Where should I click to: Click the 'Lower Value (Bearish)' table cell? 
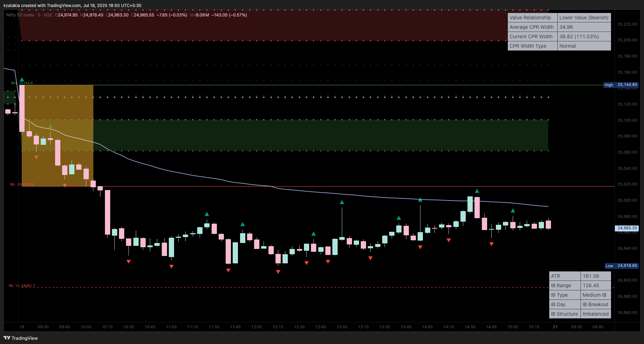584,18
